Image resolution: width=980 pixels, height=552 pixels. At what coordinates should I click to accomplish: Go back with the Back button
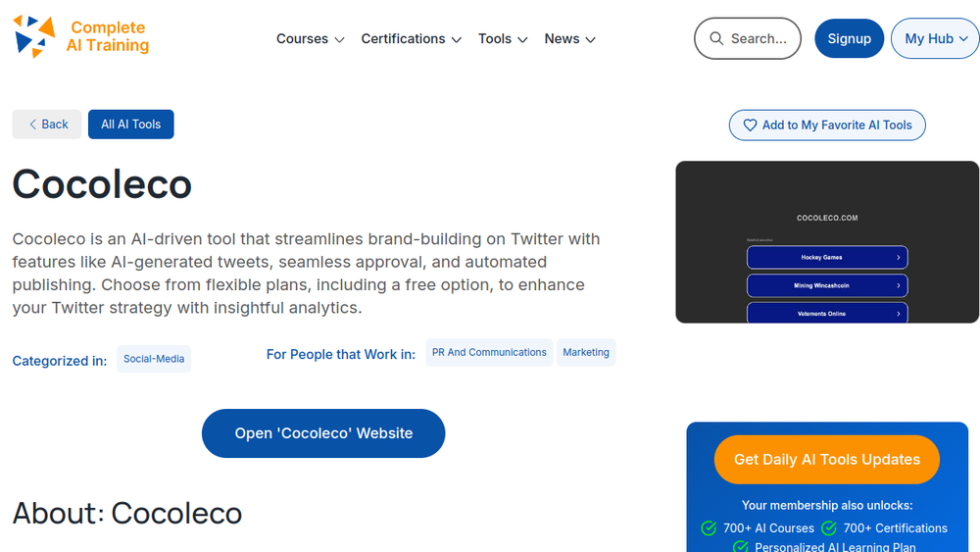(47, 125)
